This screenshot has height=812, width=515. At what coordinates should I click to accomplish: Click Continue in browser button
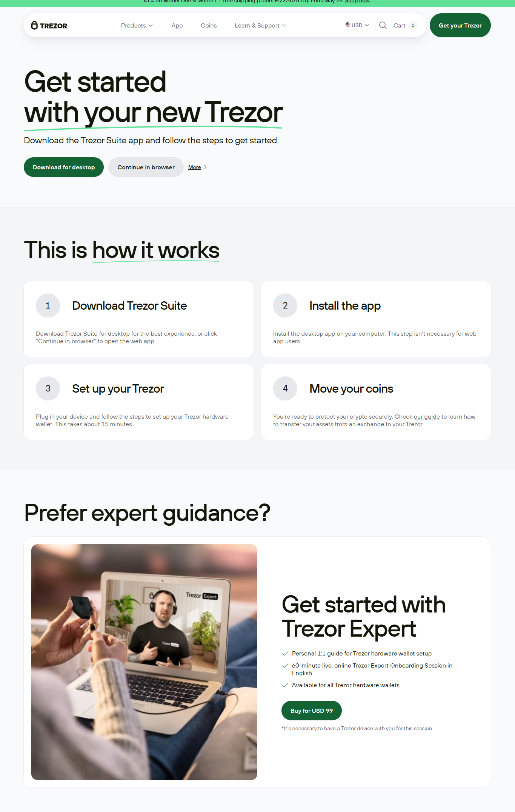pyautogui.click(x=146, y=167)
